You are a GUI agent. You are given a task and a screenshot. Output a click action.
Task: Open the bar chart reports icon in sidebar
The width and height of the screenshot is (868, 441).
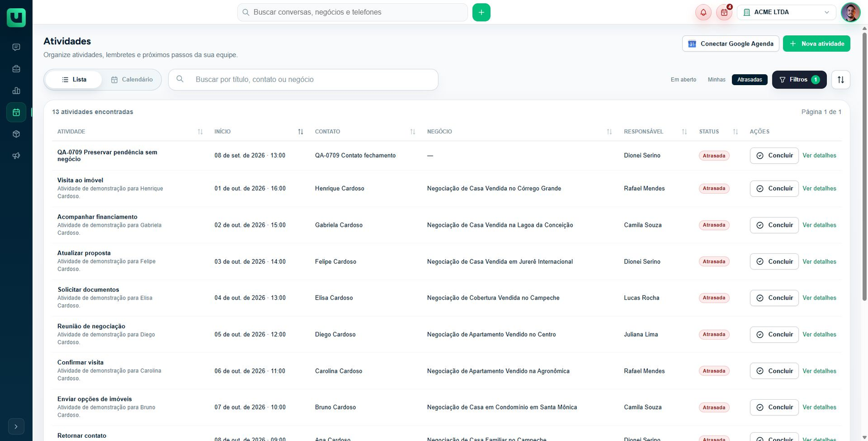(x=16, y=91)
